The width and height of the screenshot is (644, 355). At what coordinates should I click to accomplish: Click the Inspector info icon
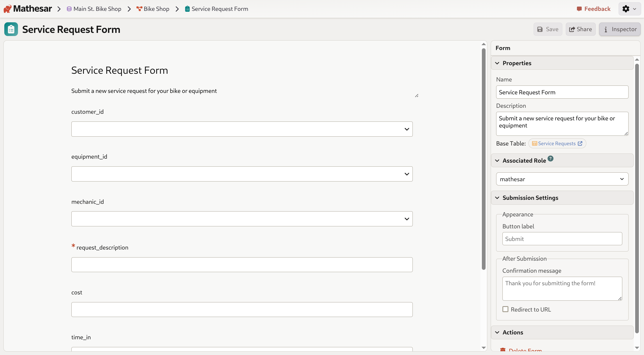[606, 29]
